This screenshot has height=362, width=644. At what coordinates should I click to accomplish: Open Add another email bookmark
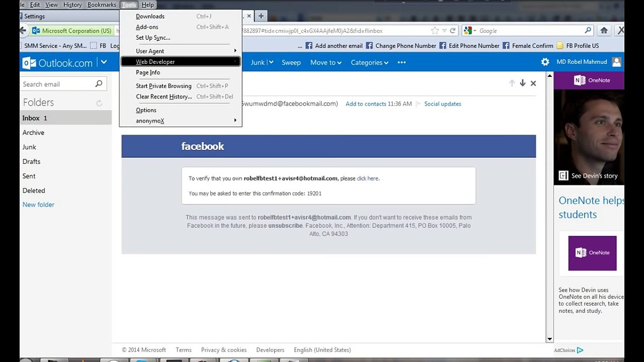click(x=334, y=46)
